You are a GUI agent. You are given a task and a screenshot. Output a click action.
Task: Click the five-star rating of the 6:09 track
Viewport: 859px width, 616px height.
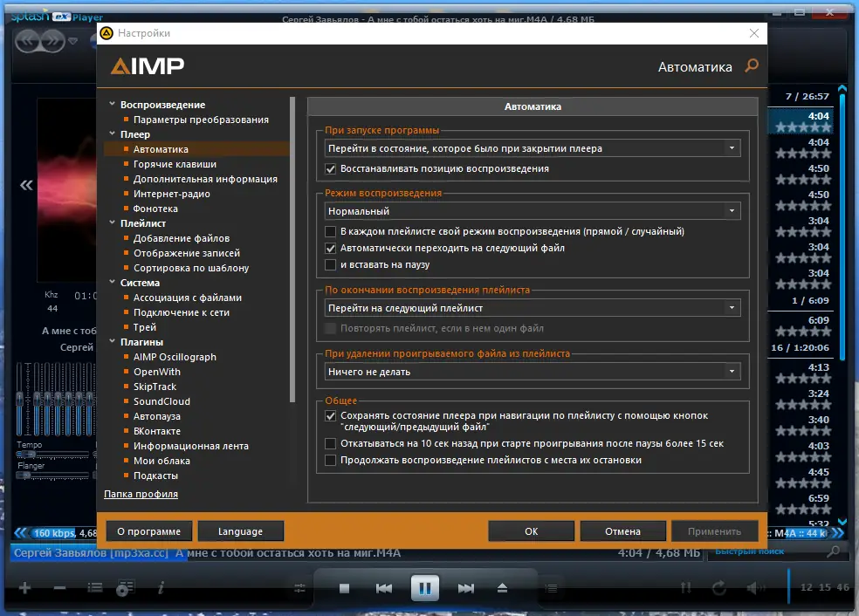(803, 332)
